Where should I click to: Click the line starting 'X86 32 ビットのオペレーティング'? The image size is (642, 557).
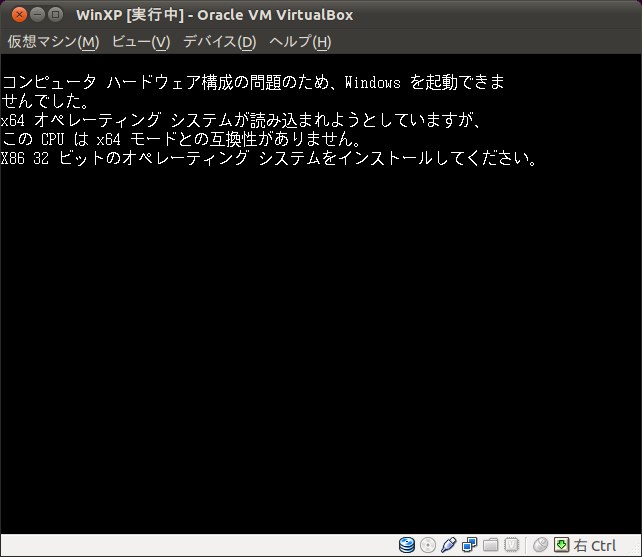pyautogui.click(x=269, y=158)
